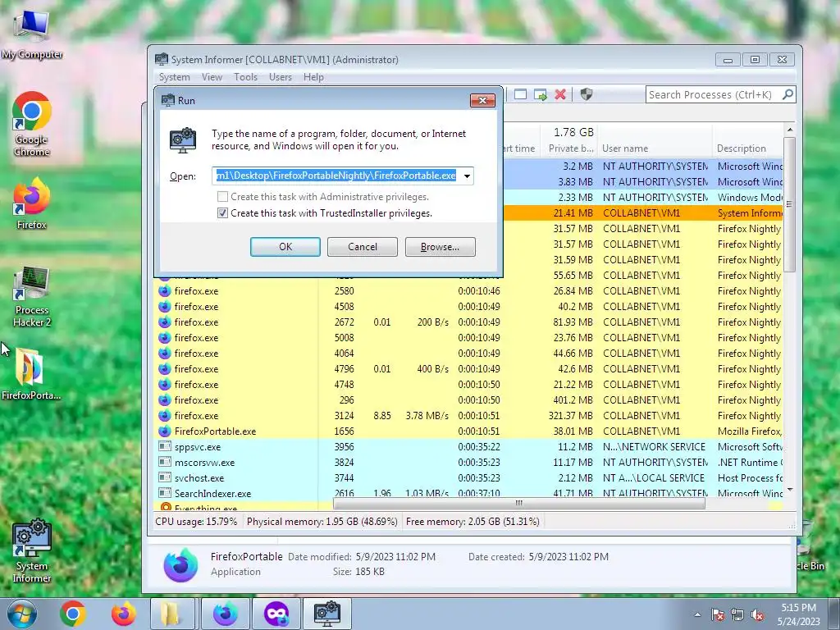This screenshot has width=840, height=630.
Task: Select the FirefoxPorta... folder on the desktop
Action: tap(30, 374)
